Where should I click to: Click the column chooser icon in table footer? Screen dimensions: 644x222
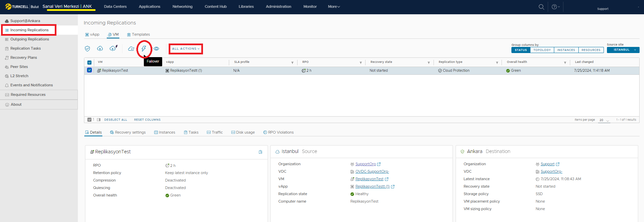(99, 120)
